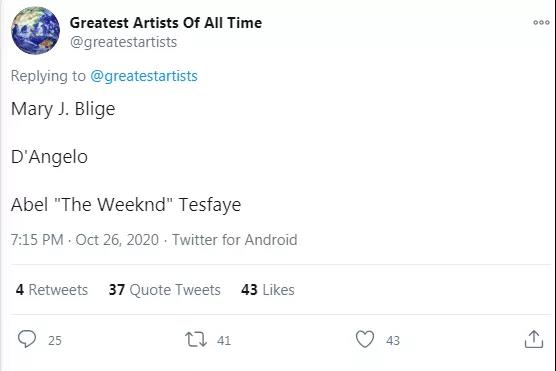
Task: Show who gave the 43 Likes
Action: 268,290
